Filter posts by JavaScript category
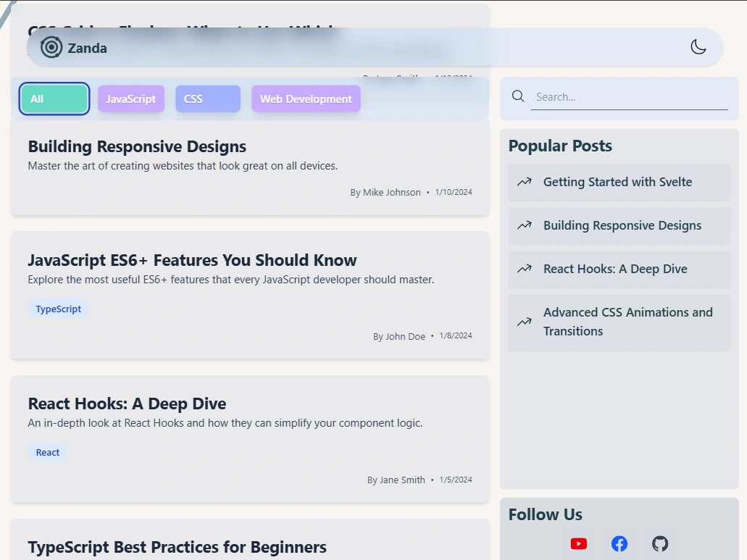This screenshot has width=747, height=560. point(131,99)
